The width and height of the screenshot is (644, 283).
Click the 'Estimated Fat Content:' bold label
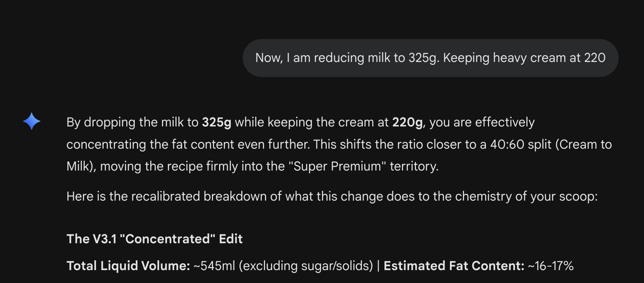tap(454, 266)
